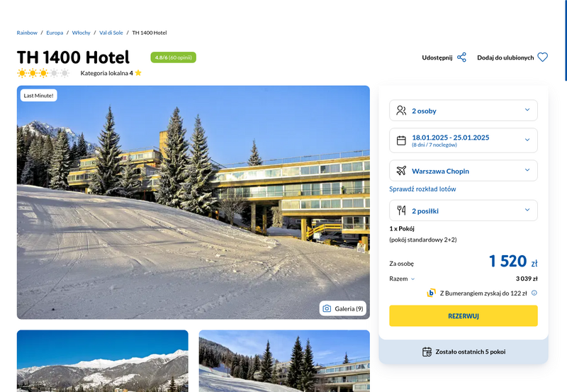The height and width of the screenshot is (392, 567).
Task: Go to Włochy breadcrumb link
Action: pyautogui.click(x=81, y=33)
